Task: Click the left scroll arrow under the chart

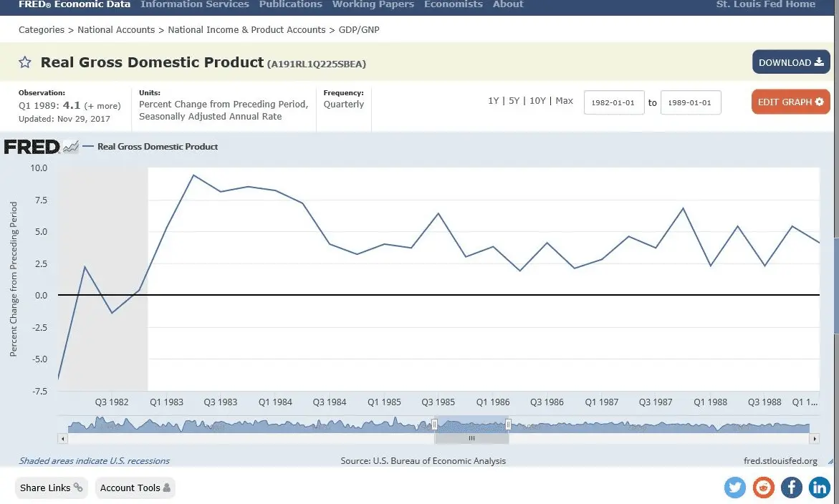Action: pyautogui.click(x=63, y=438)
